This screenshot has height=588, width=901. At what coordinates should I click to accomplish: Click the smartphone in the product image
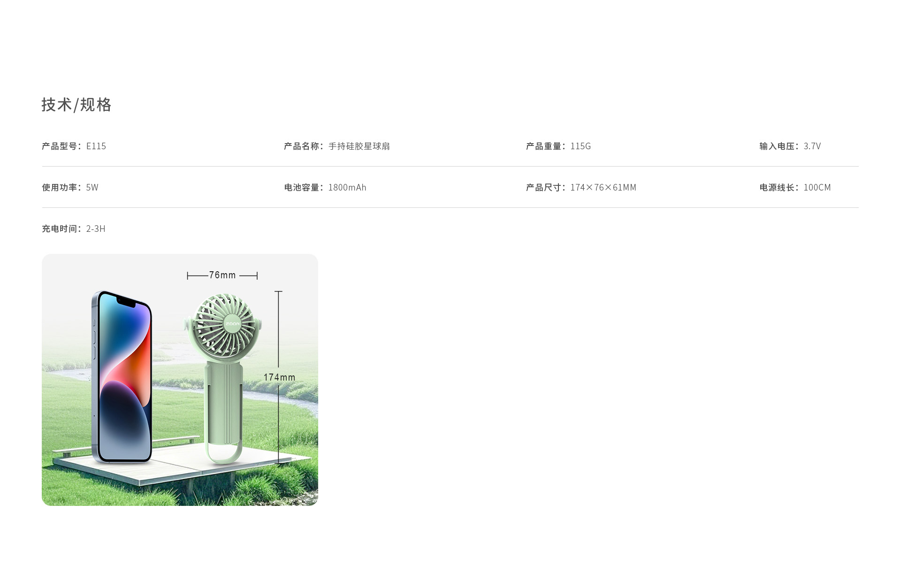coord(122,378)
